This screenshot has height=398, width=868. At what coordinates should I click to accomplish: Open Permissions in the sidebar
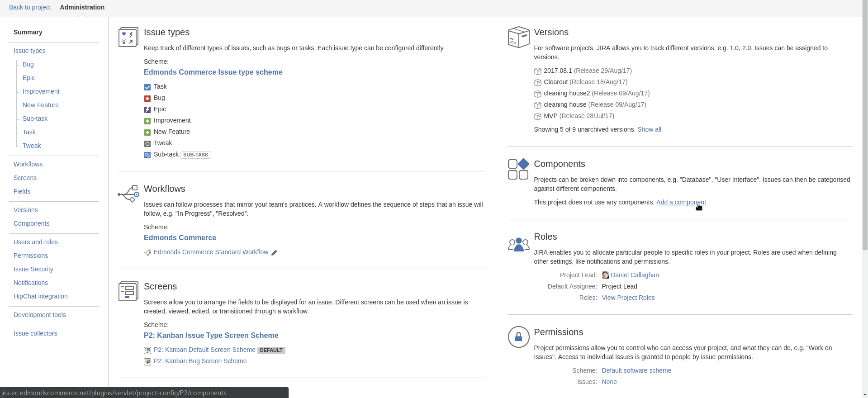31,256
